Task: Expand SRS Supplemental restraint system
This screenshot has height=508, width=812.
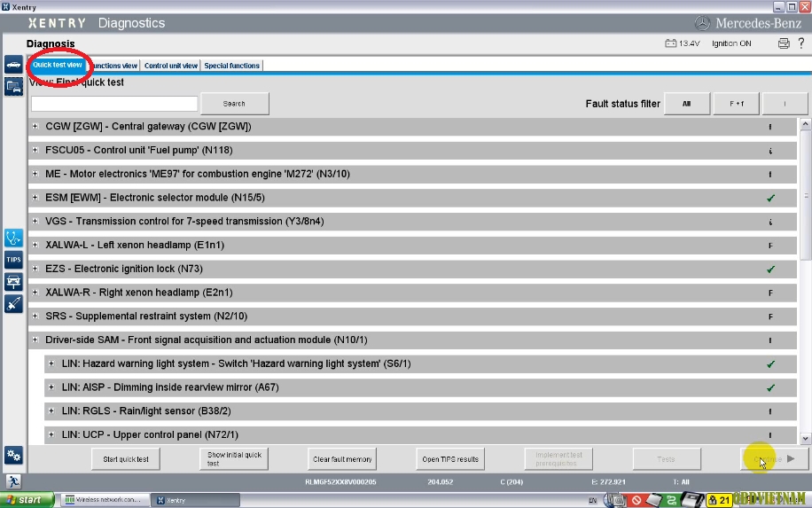Action: tap(35, 316)
